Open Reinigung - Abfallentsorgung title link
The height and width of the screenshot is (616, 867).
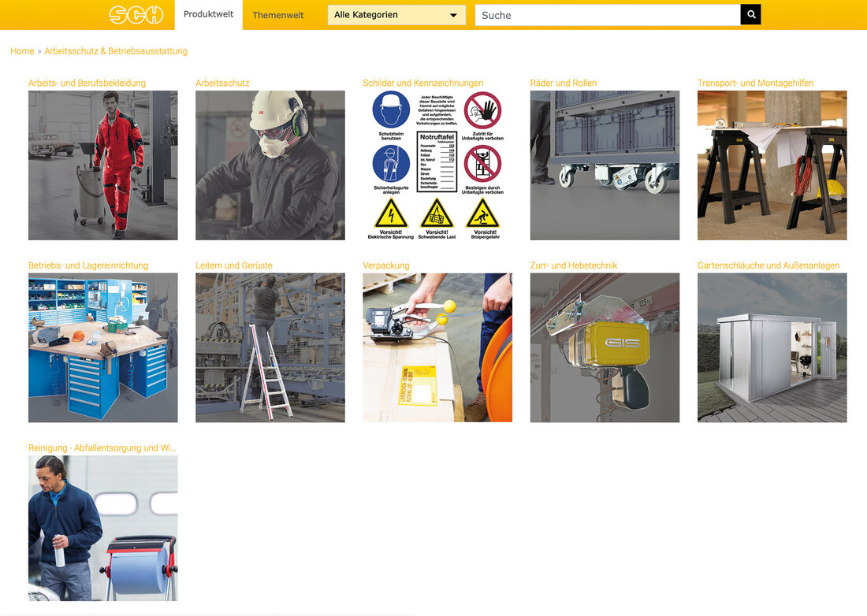[x=102, y=447]
